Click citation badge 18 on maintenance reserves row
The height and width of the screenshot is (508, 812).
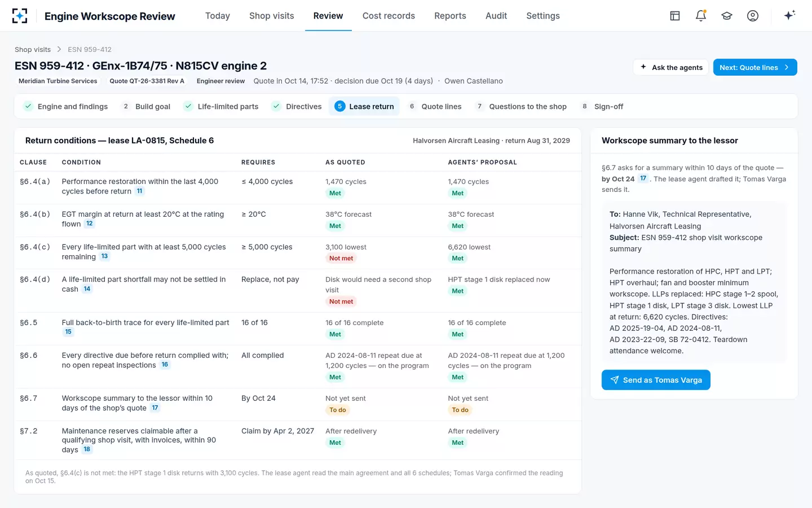click(x=87, y=449)
